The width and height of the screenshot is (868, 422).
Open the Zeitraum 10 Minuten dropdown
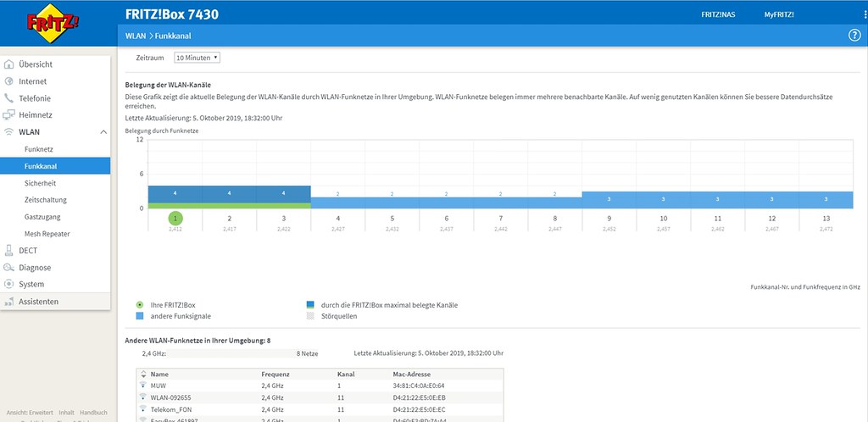(x=197, y=58)
